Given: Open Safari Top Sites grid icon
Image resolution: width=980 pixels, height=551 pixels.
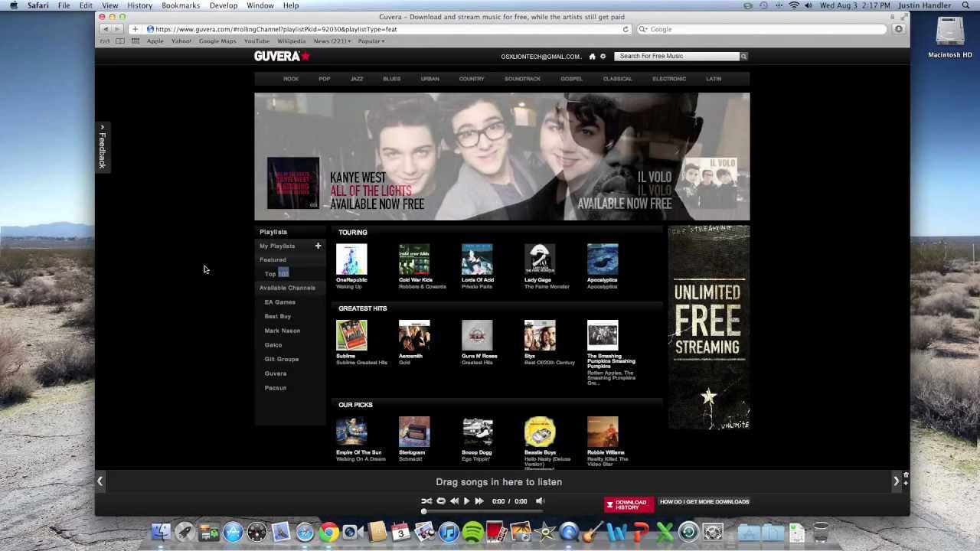Looking at the screenshot, I should 136,41.
